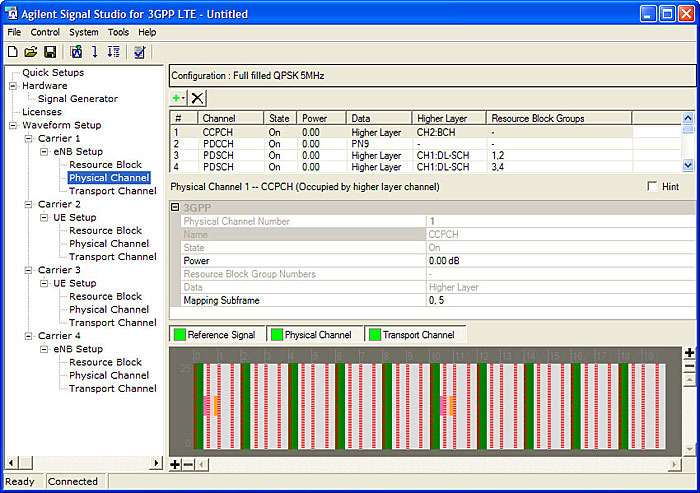Screen dimensions: 700x493
Task: Click the Open folder toolbar icon
Action: (x=30, y=52)
